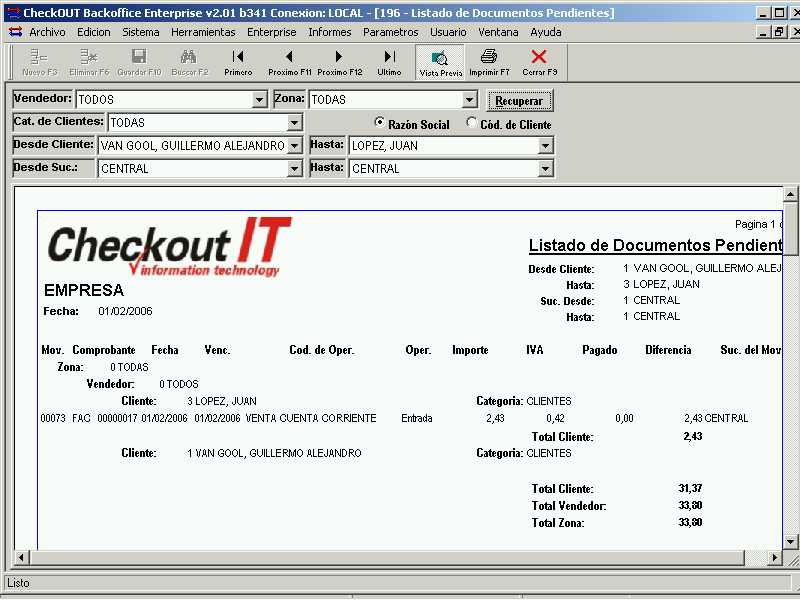This screenshot has width=800, height=600.
Task: Click the Listo status bar text
Action: coord(18,583)
